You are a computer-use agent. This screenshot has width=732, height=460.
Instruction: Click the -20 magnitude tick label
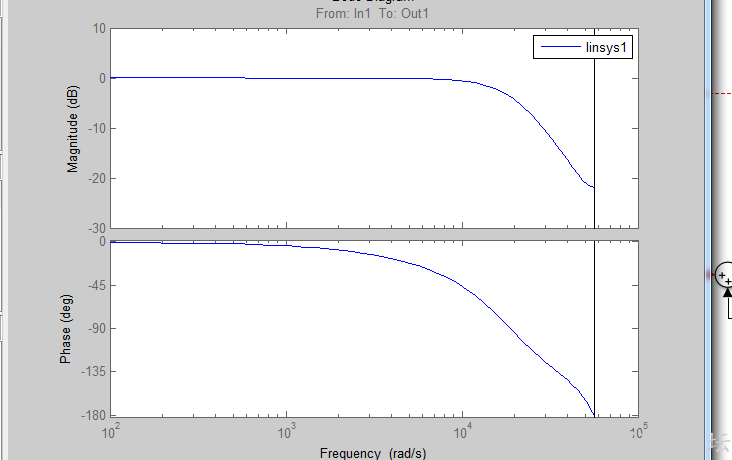(95, 178)
